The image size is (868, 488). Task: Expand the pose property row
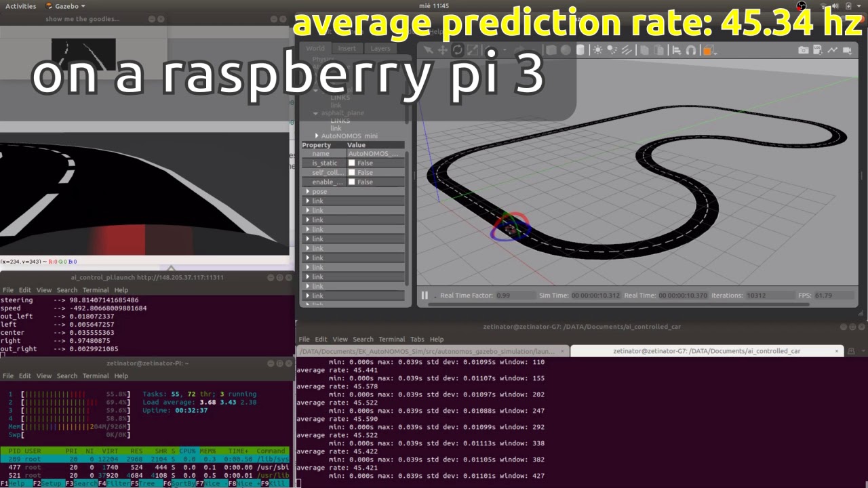[307, 191]
